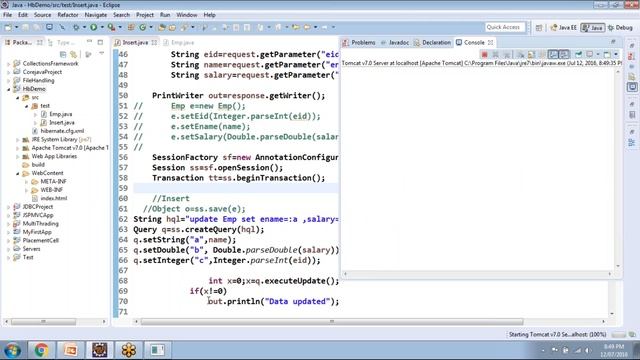Screen dimensions: 640x360
Task: Click the Run Last External Tool icon
Action: click(x=111, y=27)
